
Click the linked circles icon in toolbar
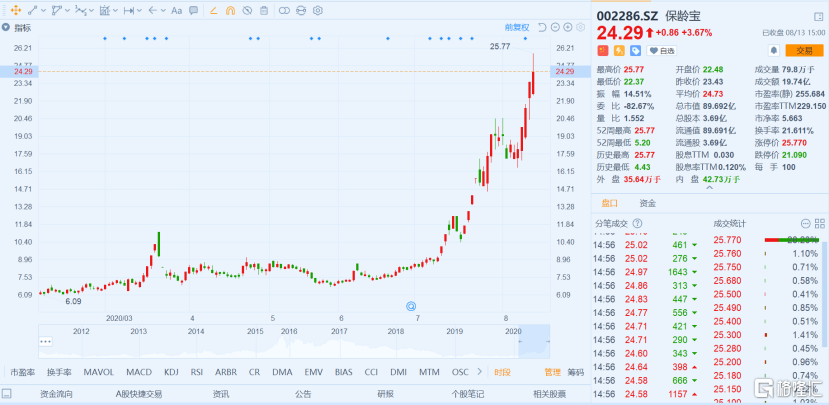pos(301,10)
